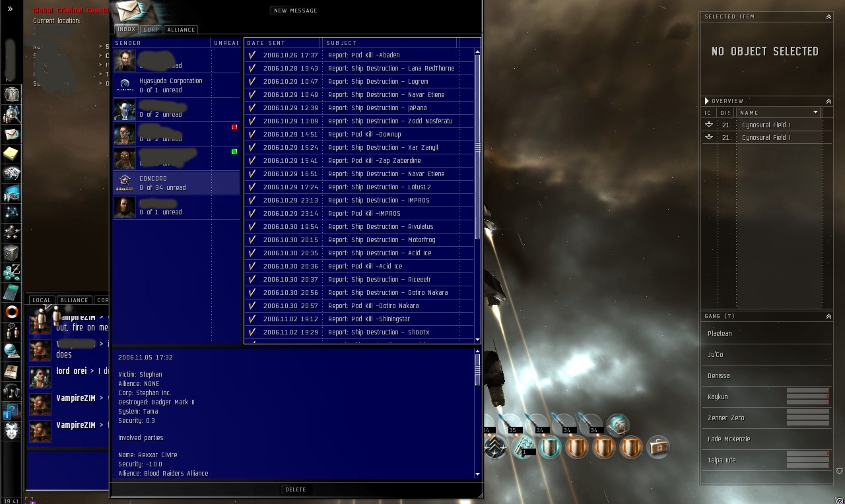
Task: Open the laptop icon in the sidebar
Action: click(12, 371)
